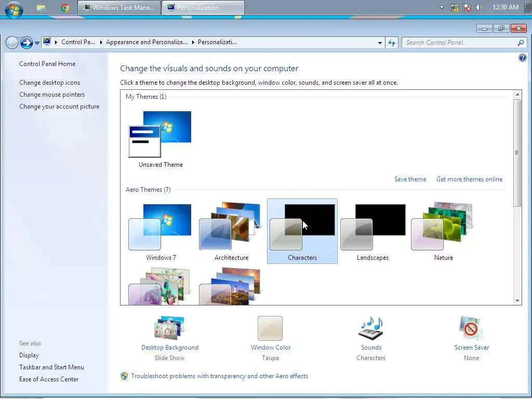Click the Aero Themes (7) group header
The height and width of the screenshot is (399, 532).
point(148,190)
